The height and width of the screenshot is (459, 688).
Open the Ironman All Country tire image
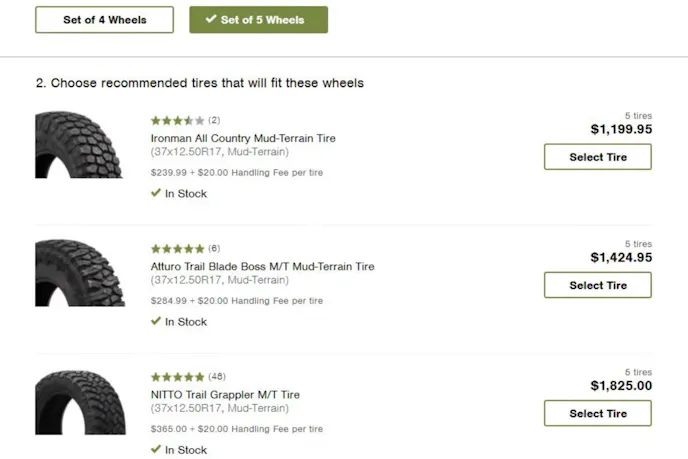coord(79,145)
